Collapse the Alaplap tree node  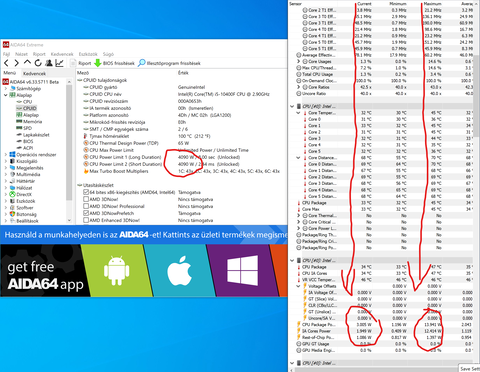click(6, 95)
